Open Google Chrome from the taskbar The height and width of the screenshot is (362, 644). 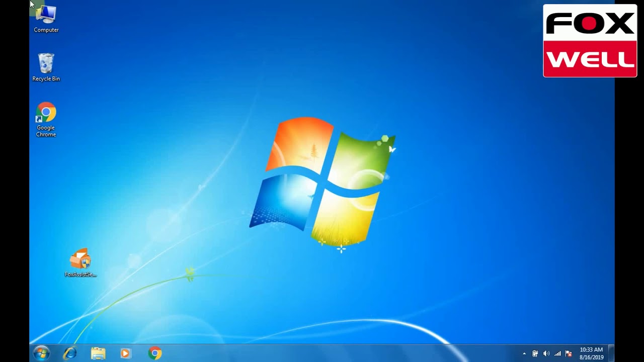(155, 353)
